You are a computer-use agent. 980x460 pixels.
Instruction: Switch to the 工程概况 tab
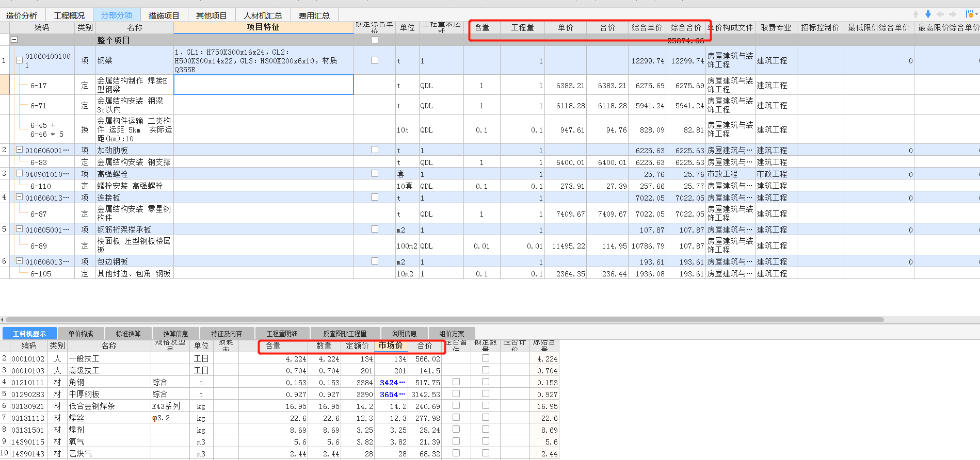tap(69, 15)
